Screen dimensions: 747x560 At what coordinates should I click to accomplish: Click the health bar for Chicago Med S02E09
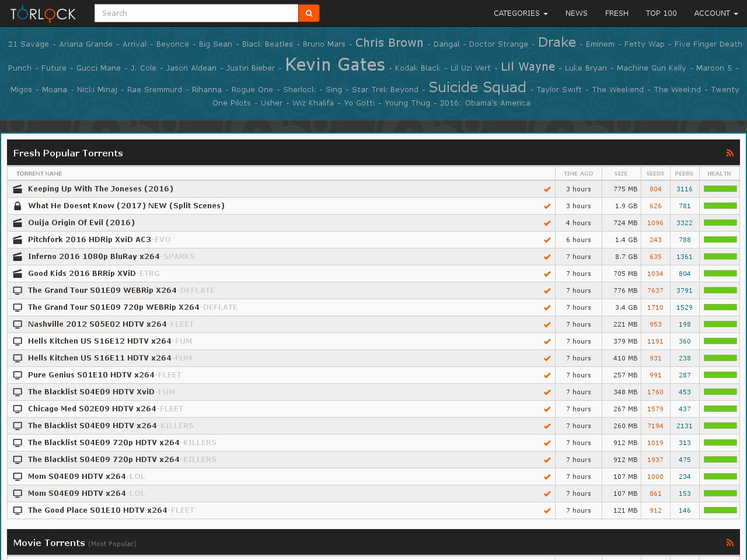[720, 409]
